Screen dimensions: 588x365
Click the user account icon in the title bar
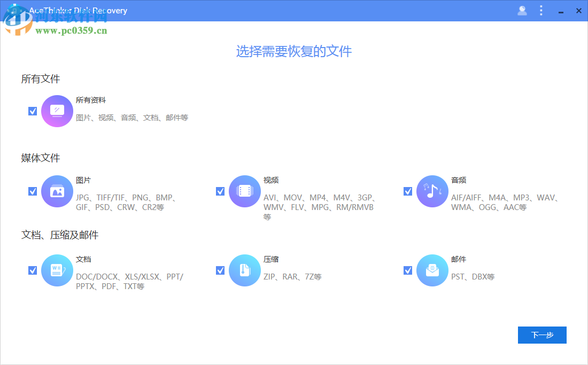522,10
